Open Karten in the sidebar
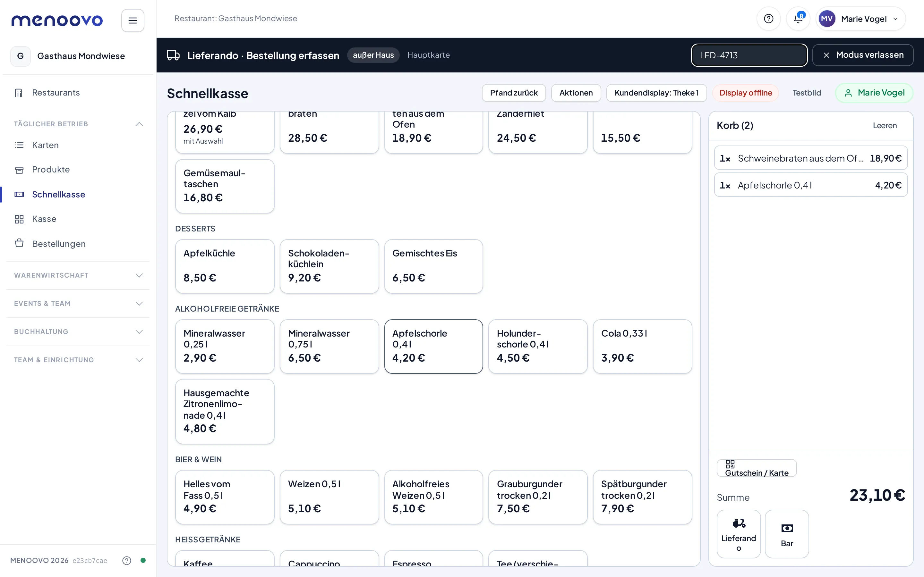The image size is (924, 577). click(46, 145)
